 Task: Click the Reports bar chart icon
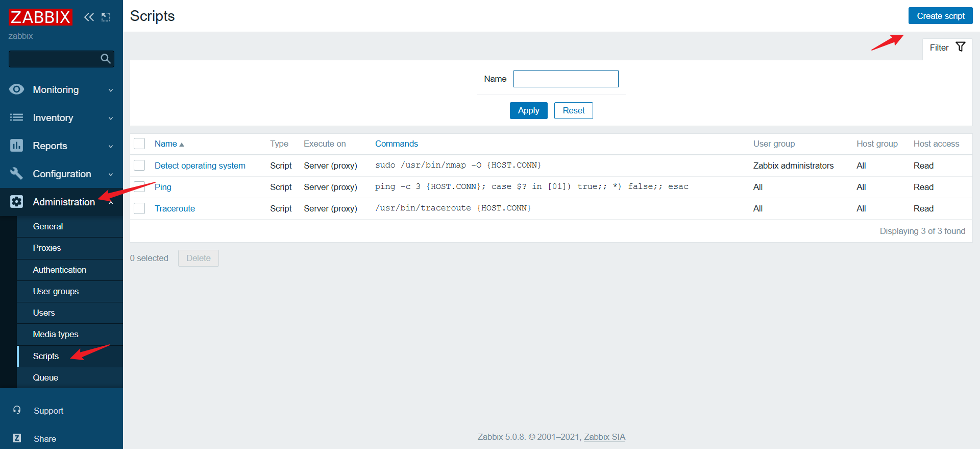[16, 146]
